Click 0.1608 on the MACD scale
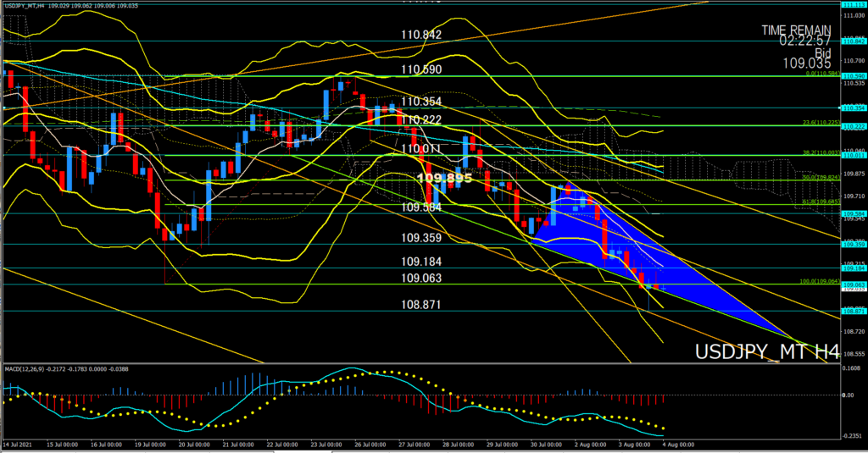The height and width of the screenshot is (453, 868). click(x=851, y=367)
